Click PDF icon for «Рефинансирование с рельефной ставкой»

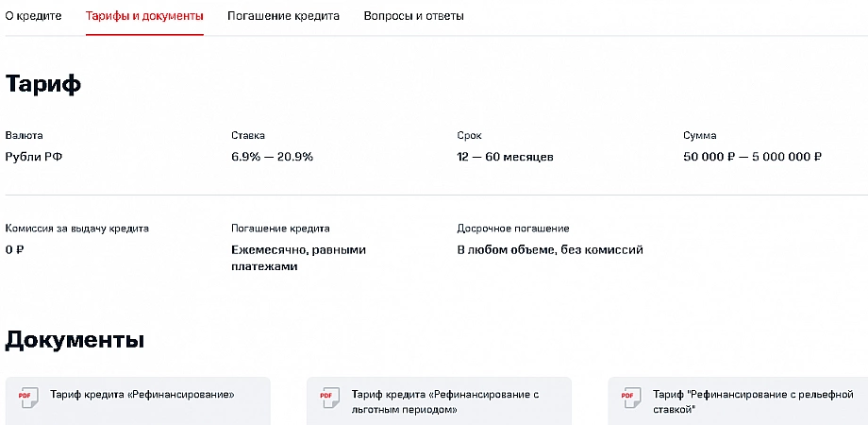coord(630,399)
